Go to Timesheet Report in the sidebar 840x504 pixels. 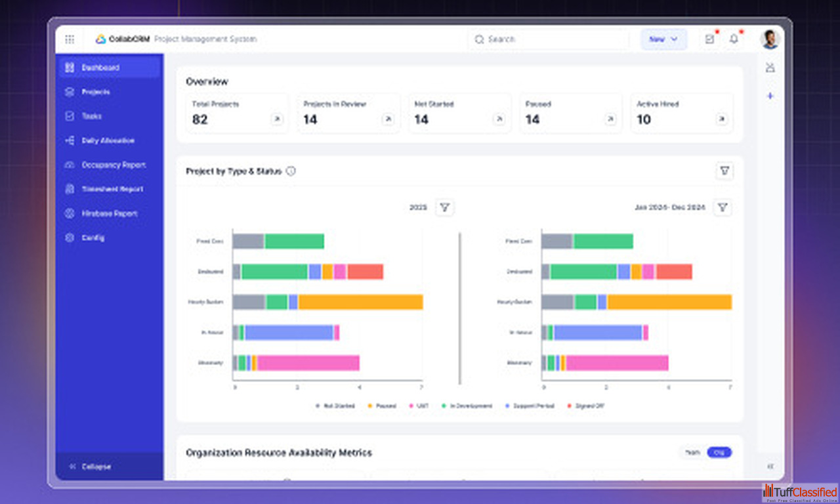pyautogui.click(x=112, y=189)
